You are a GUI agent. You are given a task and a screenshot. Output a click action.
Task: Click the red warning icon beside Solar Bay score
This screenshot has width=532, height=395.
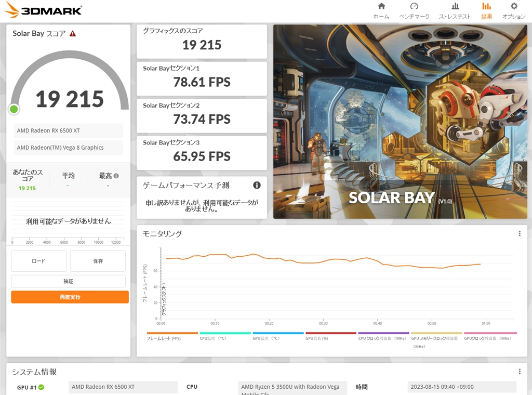point(73,34)
